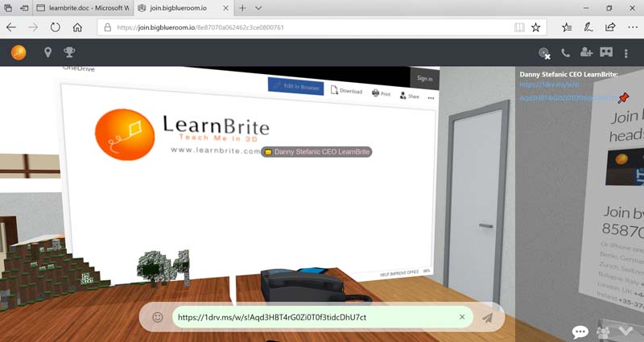Open emoji picker in chat bar
Screen dimensions: 644x342
[x=158, y=317]
